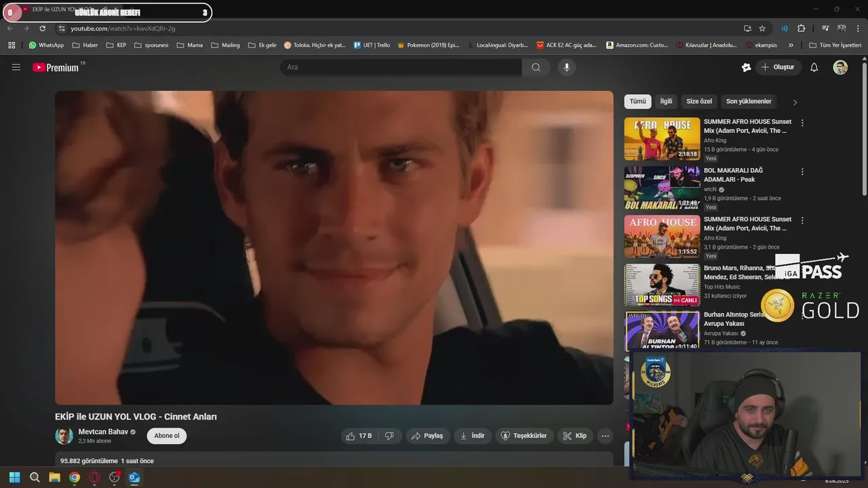Click the Teşekkürler button
868x488 pixels.
coord(525,436)
